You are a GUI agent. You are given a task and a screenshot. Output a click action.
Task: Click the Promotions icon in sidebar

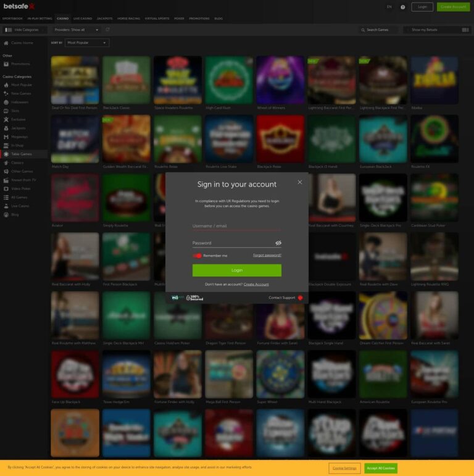click(x=6, y=64)
